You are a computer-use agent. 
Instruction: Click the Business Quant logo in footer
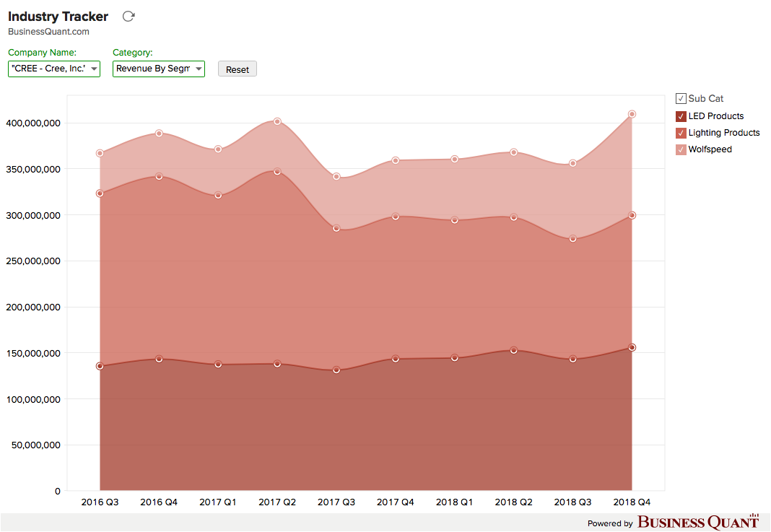point(698,522)
